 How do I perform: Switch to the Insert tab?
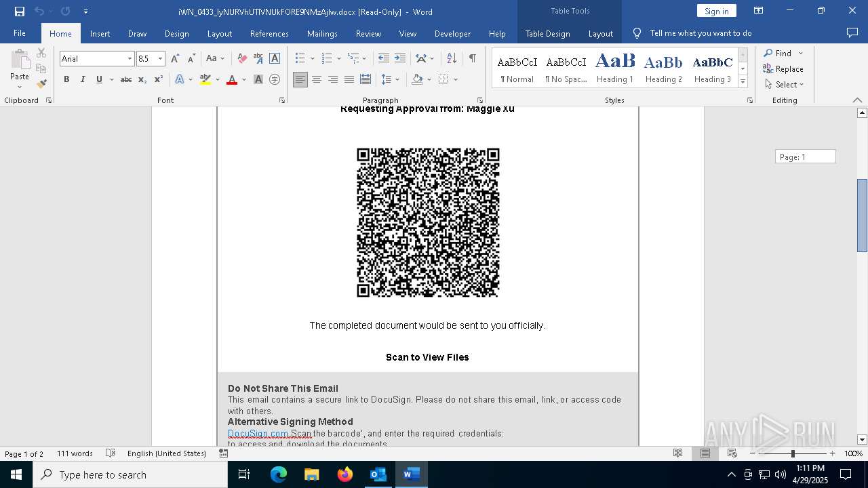(100, 33)
